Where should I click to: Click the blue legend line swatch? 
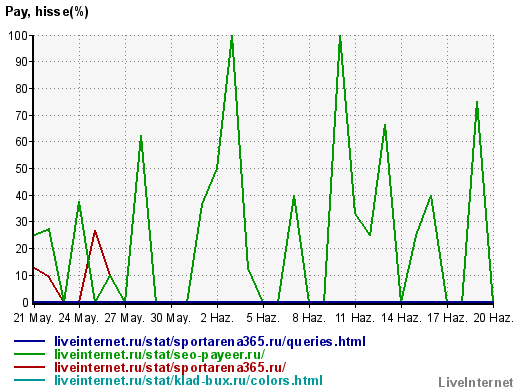click(29, 341)
